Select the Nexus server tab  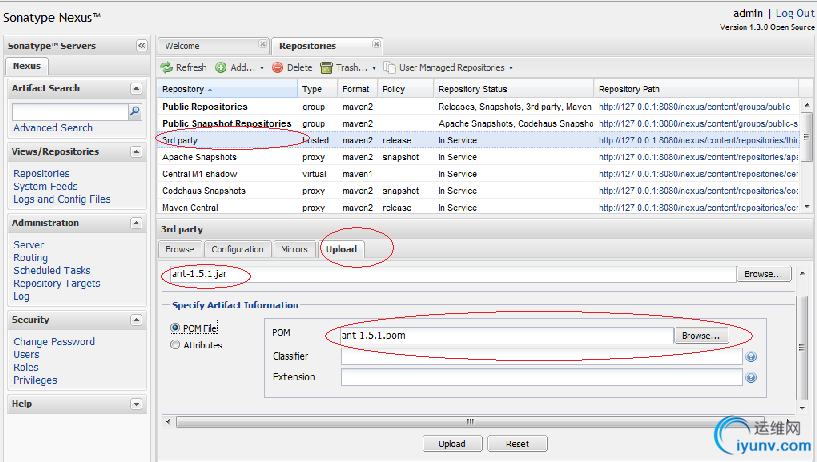click(x=27, y=66)
